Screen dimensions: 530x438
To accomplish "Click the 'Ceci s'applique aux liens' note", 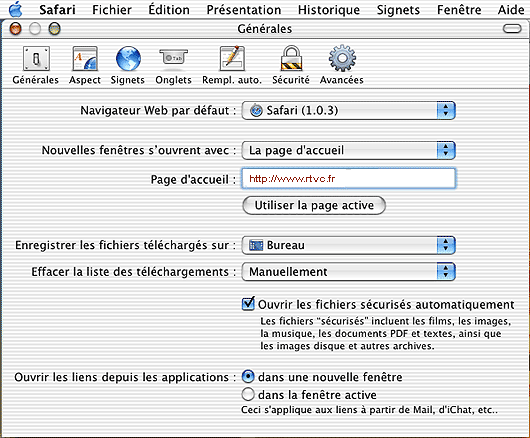I will pos(369,410).
